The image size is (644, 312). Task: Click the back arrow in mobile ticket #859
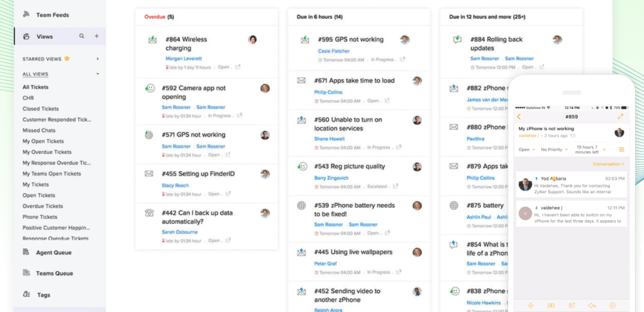pyautogui.click(x=519, y=116)
